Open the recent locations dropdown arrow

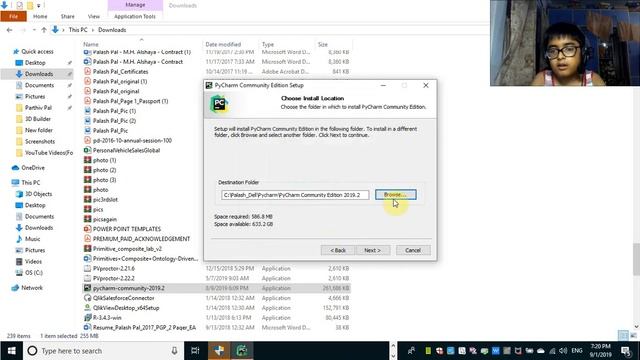(34, 30)
